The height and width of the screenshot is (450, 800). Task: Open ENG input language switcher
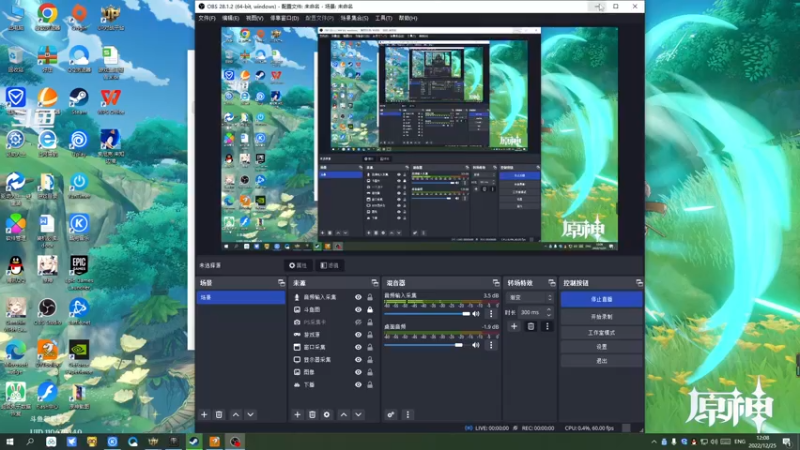(x=739, y=441)
